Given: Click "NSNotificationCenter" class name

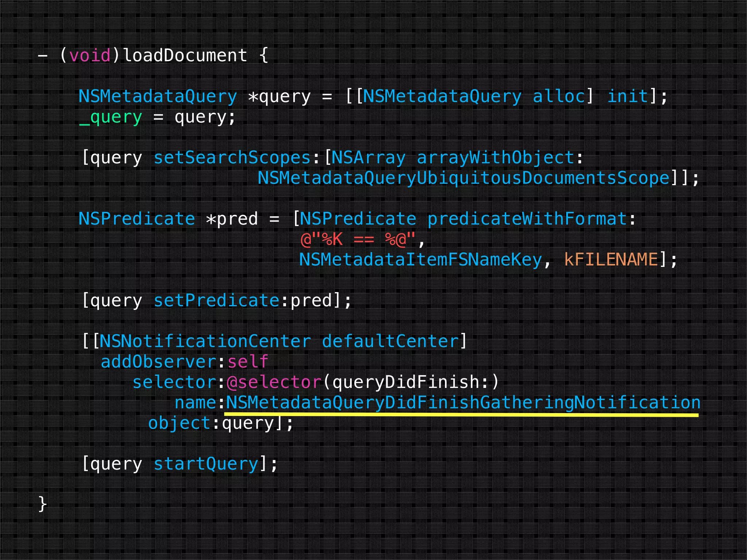Looking at the screenshot, I should click(x=205, y=342).
